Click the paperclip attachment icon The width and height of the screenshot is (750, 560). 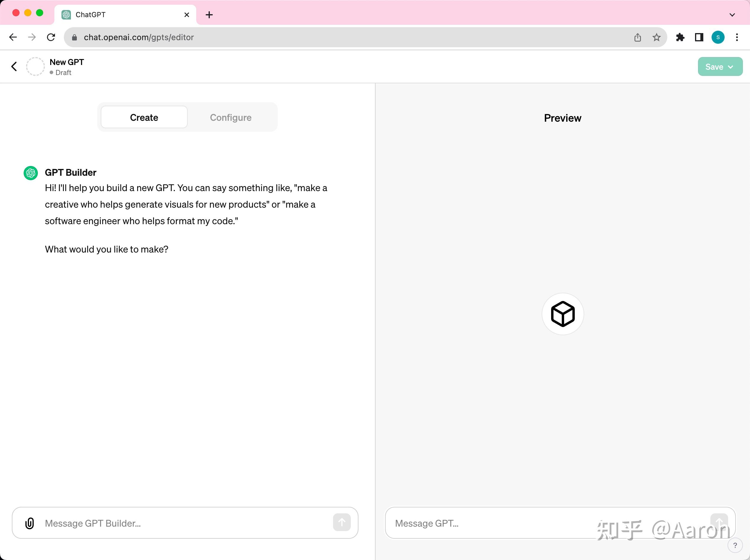point(30,523)
